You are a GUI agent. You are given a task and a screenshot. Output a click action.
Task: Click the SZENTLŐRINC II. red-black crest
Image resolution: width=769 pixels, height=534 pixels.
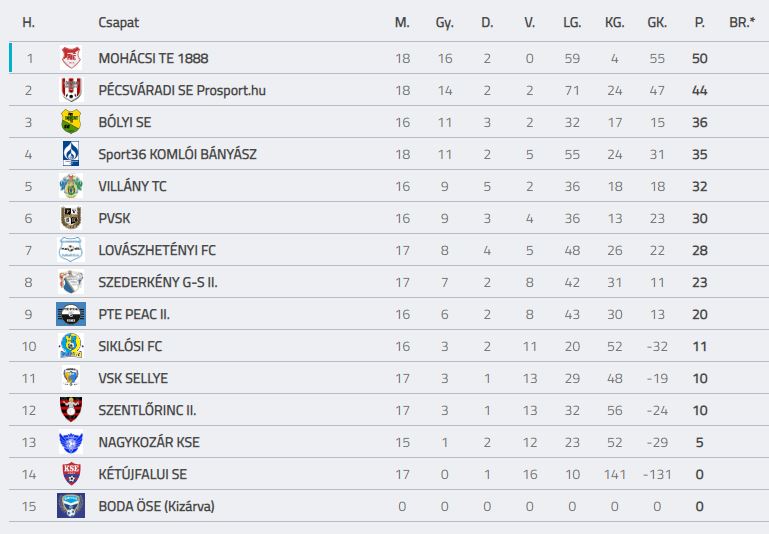pyautogui.click(x=71, y=409)
